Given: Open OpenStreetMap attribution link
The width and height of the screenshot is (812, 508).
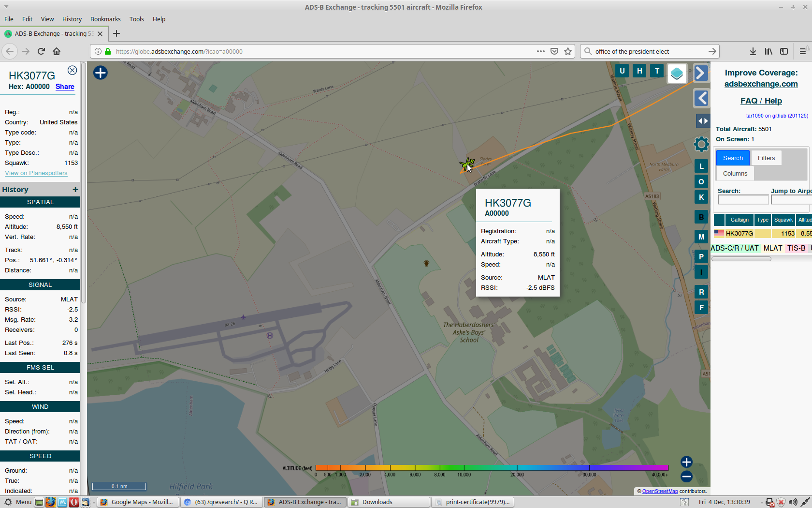Looking at the screenshot, I should pos(660,491).
